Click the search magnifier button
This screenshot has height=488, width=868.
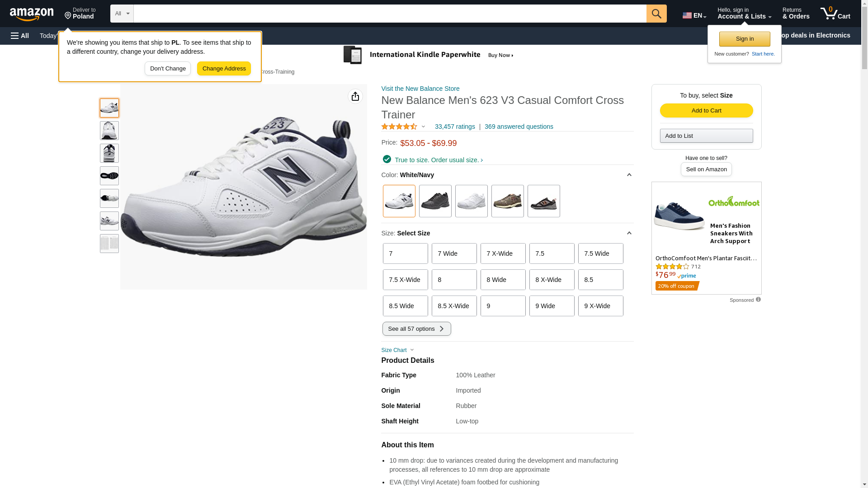coord(656,14)
